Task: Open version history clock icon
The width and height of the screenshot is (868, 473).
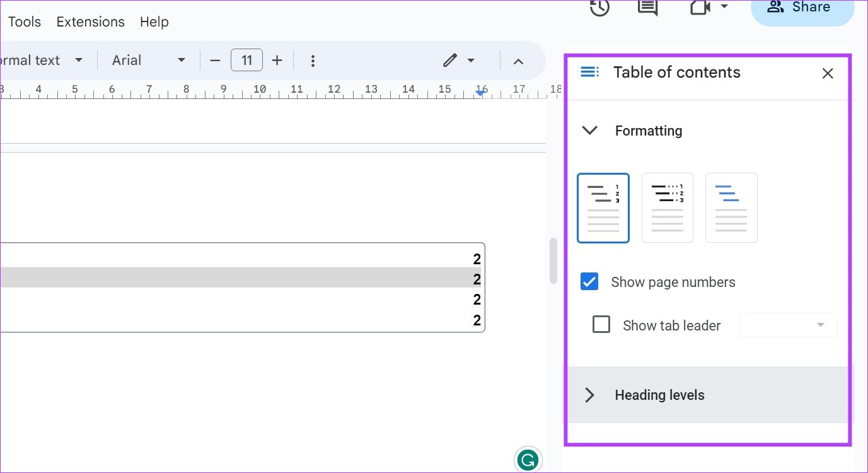Action: (599, 7)
